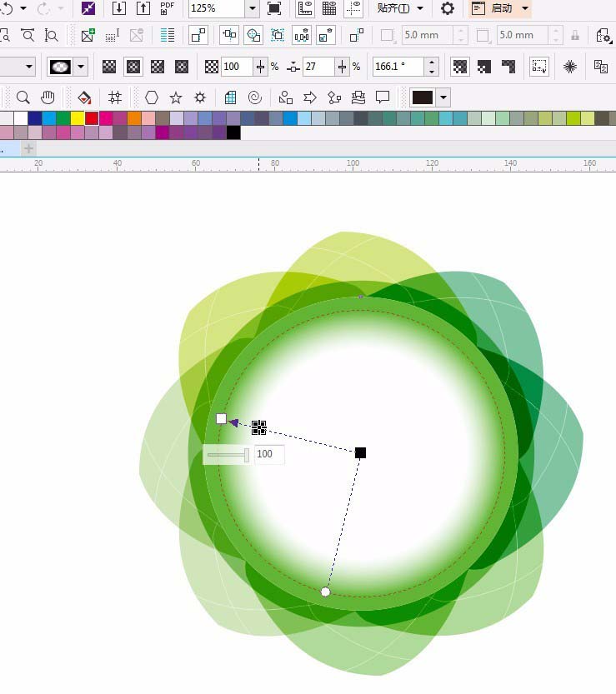Toggle free scale and skew icon

(539, 67)
